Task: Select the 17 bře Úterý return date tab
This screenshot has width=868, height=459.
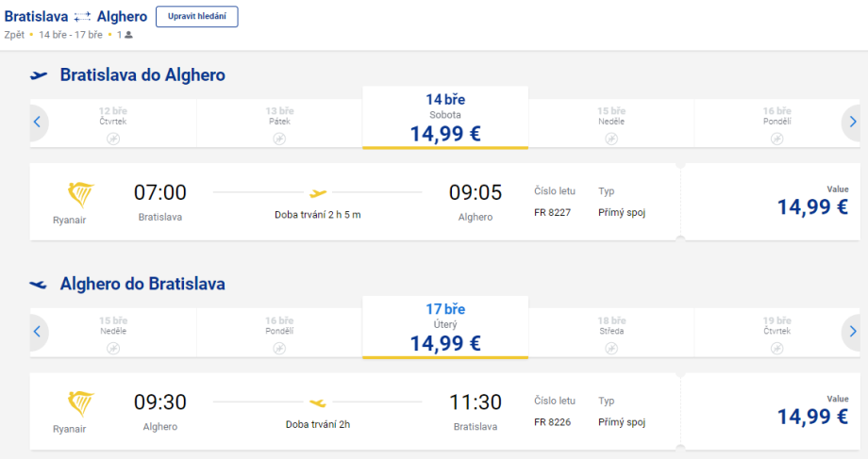Action: click(x=445, y=327)
